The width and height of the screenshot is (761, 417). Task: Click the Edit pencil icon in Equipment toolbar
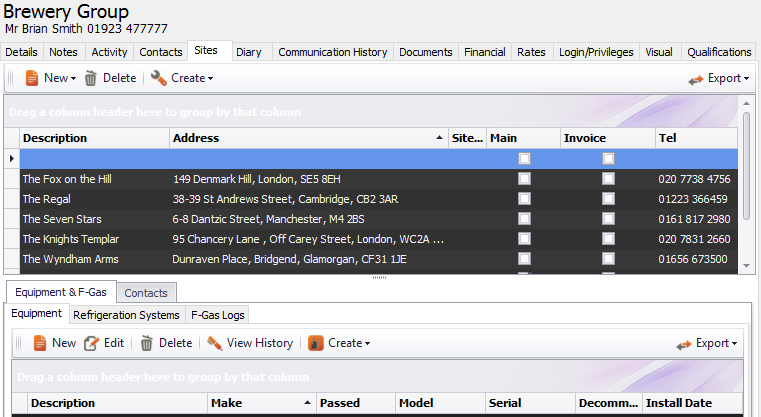91,343
